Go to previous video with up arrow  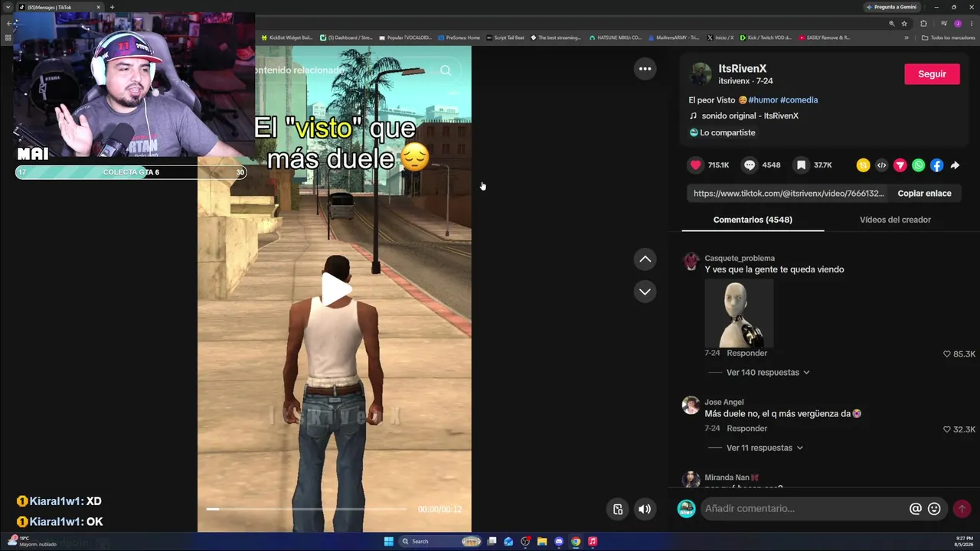pos(645,259)
